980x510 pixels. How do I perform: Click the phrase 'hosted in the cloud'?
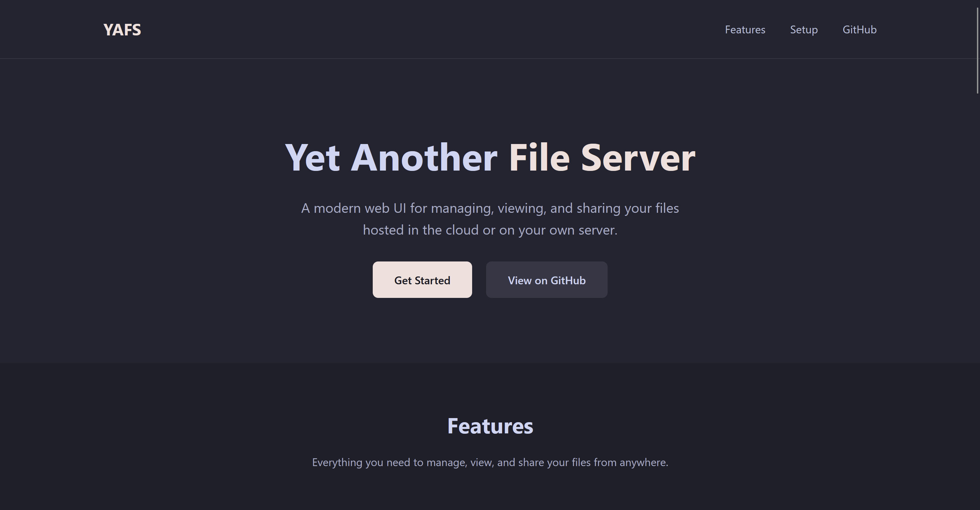click(x=420, y=230)
